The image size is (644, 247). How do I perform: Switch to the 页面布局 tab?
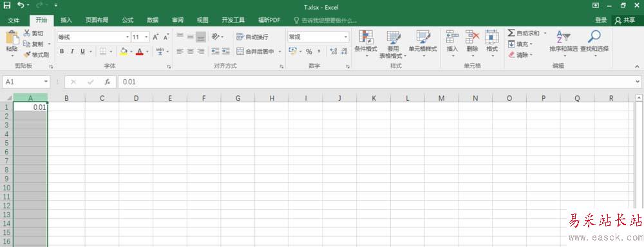(x=97, y=20)
